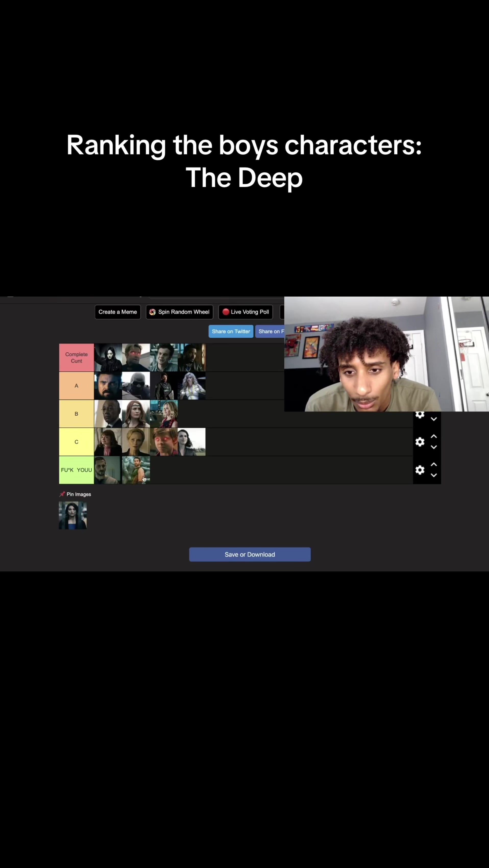Move the C tier row up

click(x=434, y=436)
